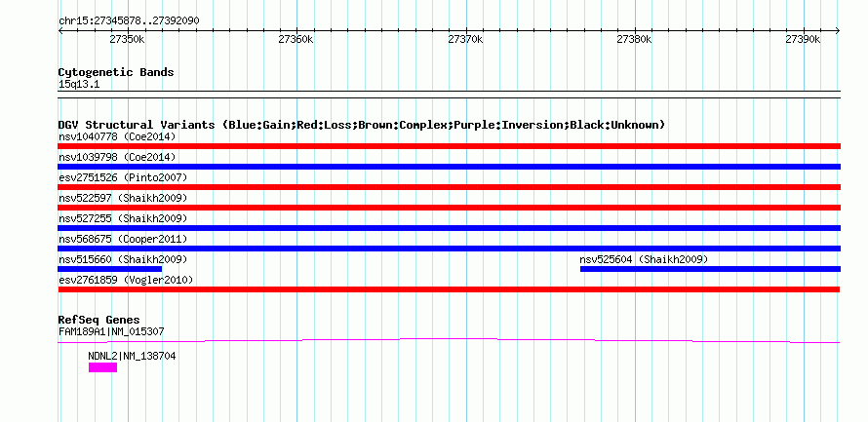Click the Cytogenetic Bands track heading

116,72
